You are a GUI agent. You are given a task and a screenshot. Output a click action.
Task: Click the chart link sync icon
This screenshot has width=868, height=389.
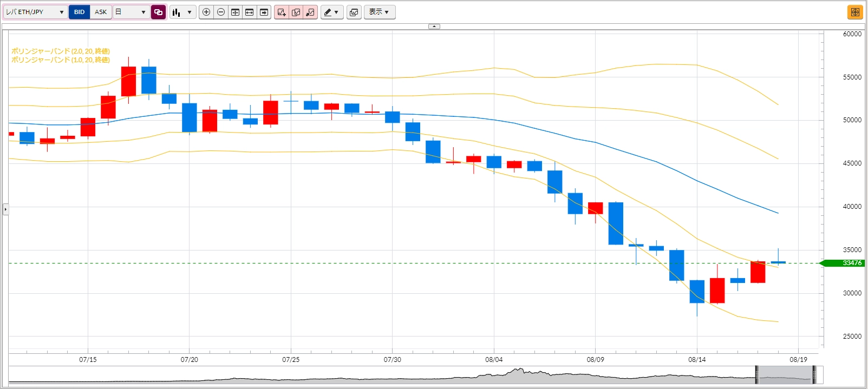point(159,12)
